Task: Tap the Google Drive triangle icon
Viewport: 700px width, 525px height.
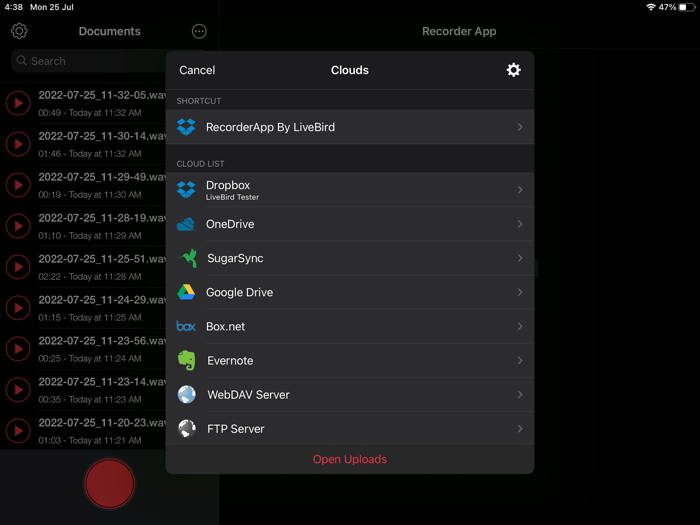Action: click(186, 292)
